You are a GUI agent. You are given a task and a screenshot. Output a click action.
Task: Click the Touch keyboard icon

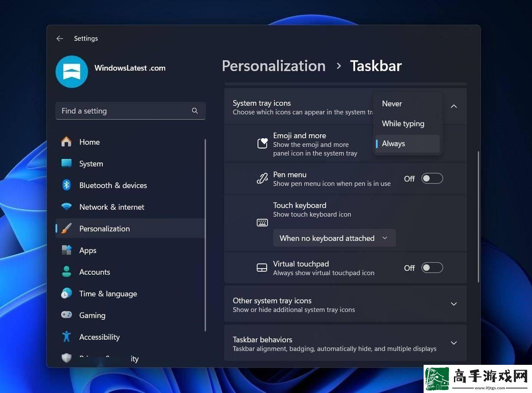[262, 223]
